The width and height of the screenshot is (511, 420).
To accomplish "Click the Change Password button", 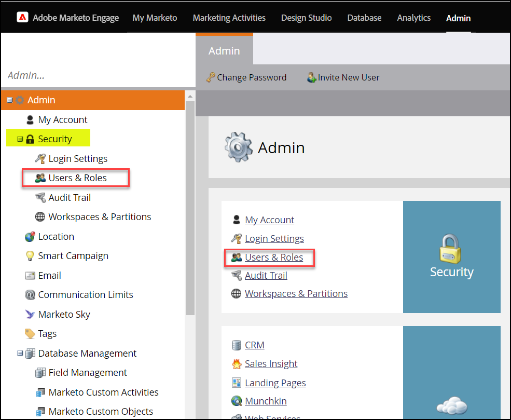I will pos(246,77).
